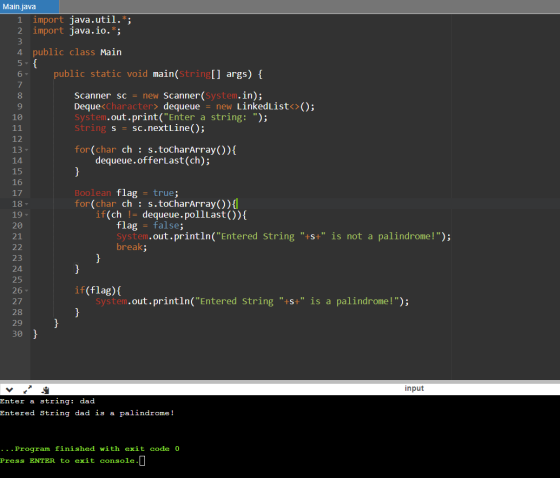Click on 'String s = sc.nextLine();' line
This screenshot has height=478, width=560.
[140, 128]
